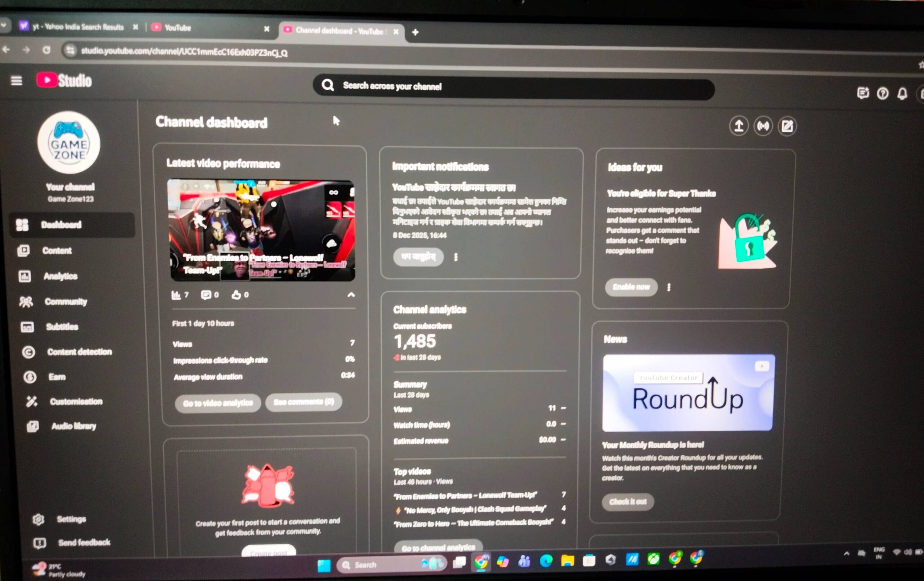924x581 pixels.
Task: Open File Explorer from Windows taskbar
Action: [x=567, y=562]
